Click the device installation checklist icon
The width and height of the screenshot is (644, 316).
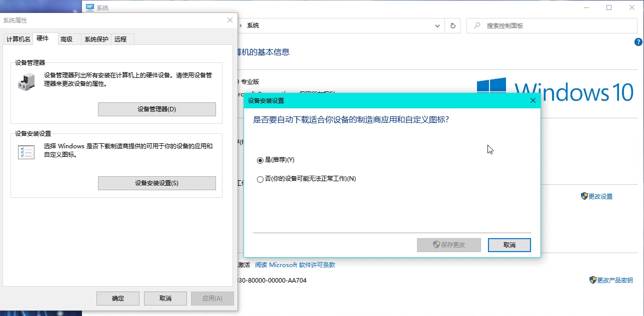[26, 152]
